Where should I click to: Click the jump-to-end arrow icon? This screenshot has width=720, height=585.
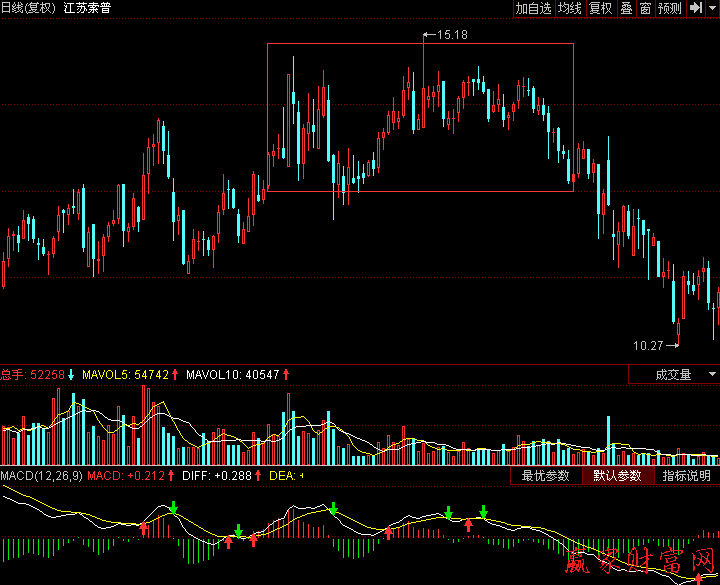695,8
